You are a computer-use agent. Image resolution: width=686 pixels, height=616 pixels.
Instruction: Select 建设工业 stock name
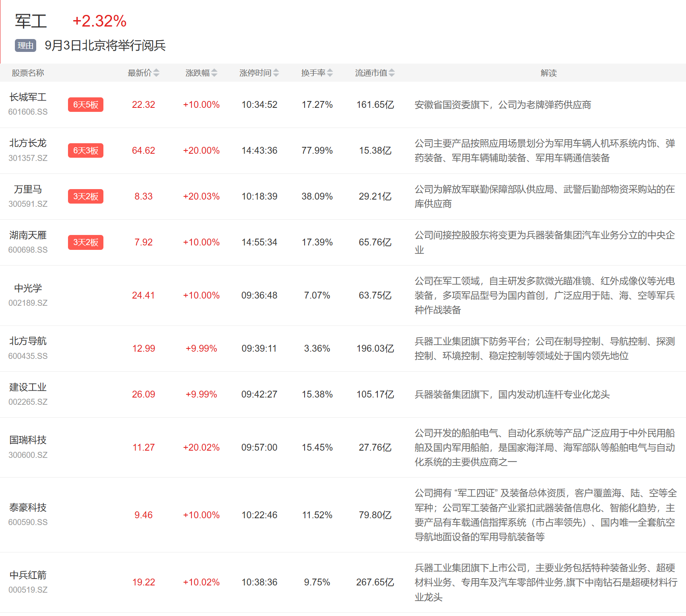(28, 387)
